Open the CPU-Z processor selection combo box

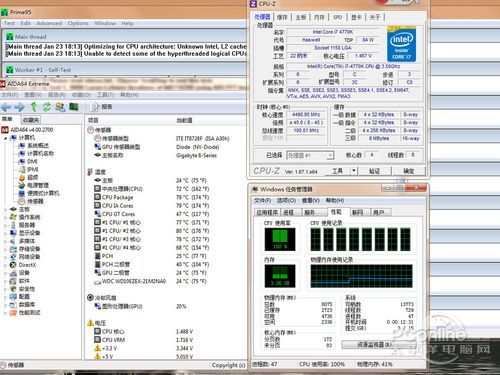pyautogui.click(x=310, y=155)
